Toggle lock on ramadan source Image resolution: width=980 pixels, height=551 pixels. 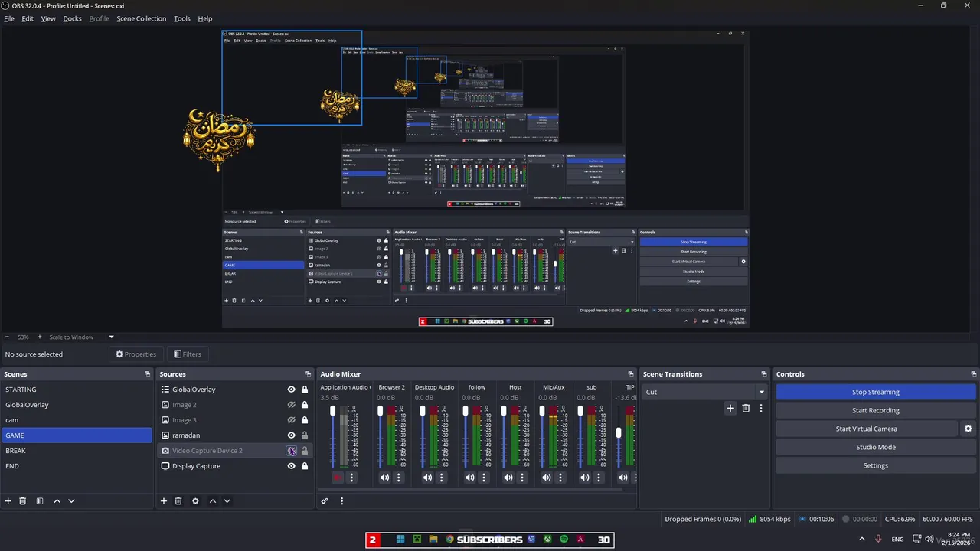pos(305,435)
